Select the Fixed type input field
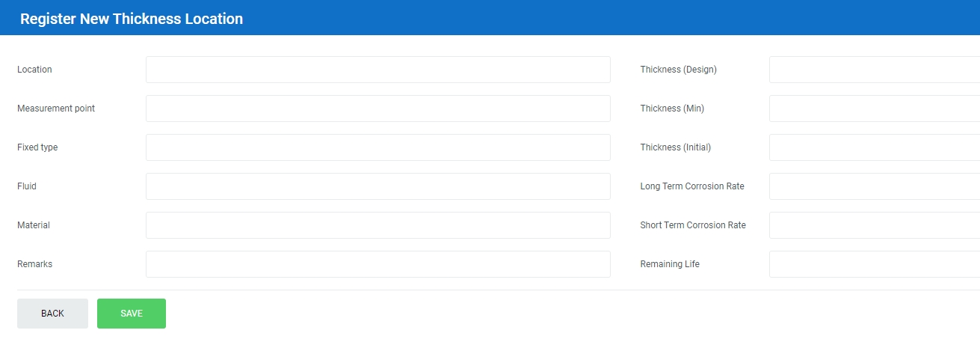 pyautogui.click(x=377, y=147)
